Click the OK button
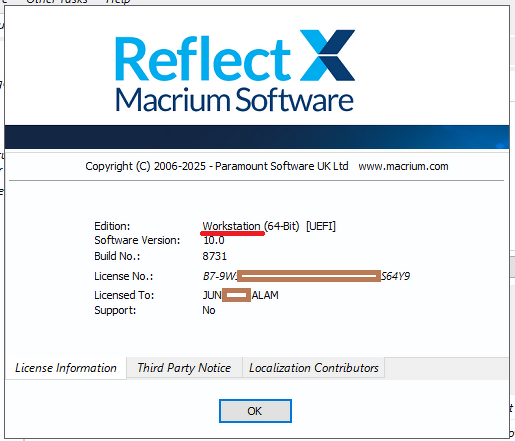Viewport: 515px width, 441px height. click(255, 411)
